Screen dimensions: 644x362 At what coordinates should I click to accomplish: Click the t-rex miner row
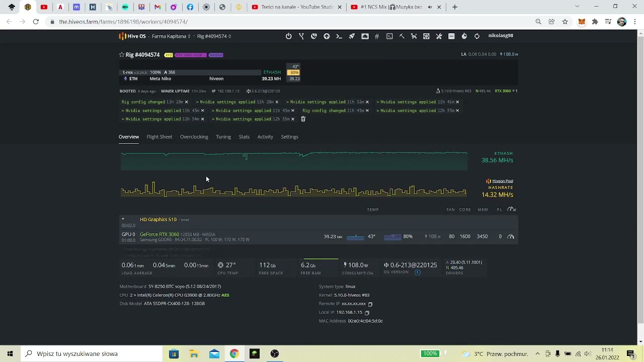[x=190, y=72]
